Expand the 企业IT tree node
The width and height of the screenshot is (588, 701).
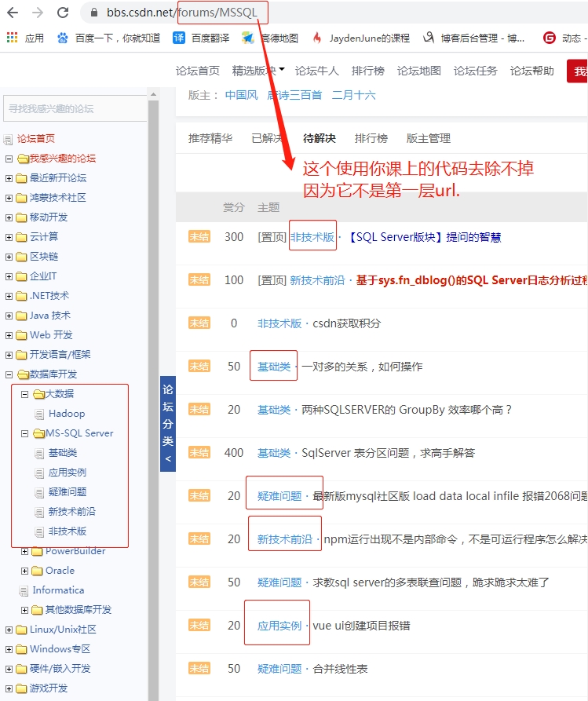click(x=9, y=277)
